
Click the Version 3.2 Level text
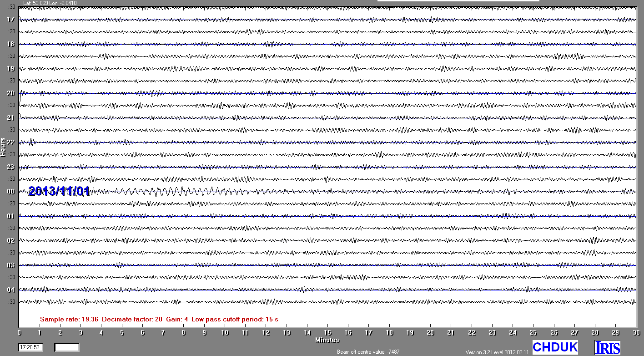[x=497, y=352]
